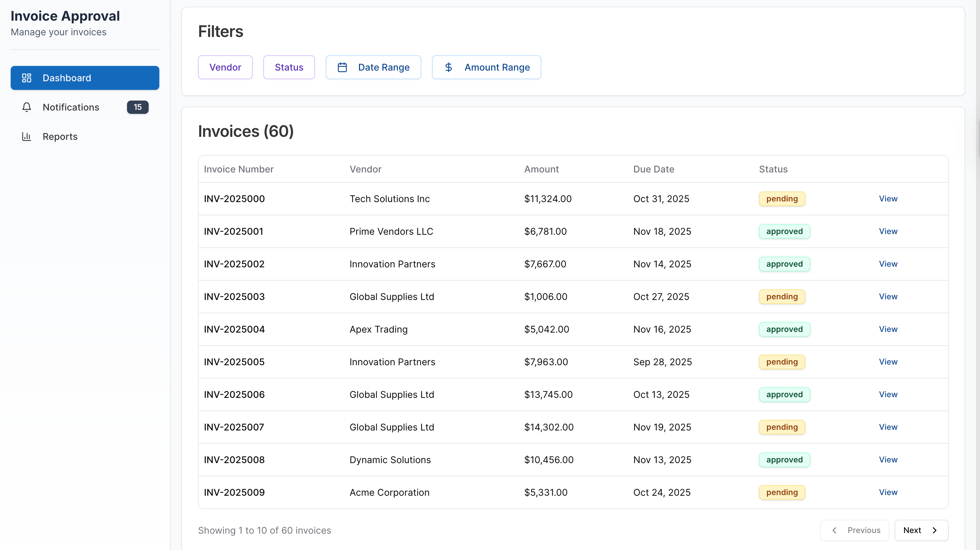The width and height of the screenshot is (980, 550).
Task: Click the 15 notifications count badge
Action: (137, 107)
